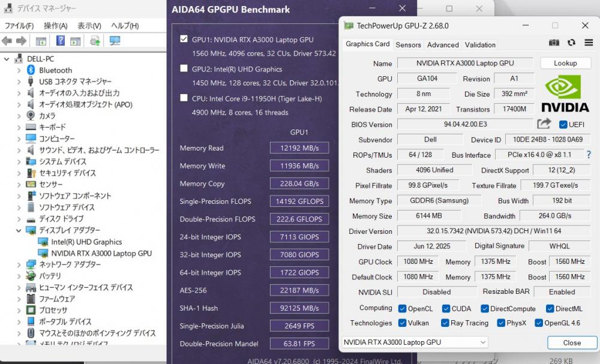Select NVIDIA RTX A3000 Laptop GPU tree item
Screen dimensions: 600x364
(101, 254)
